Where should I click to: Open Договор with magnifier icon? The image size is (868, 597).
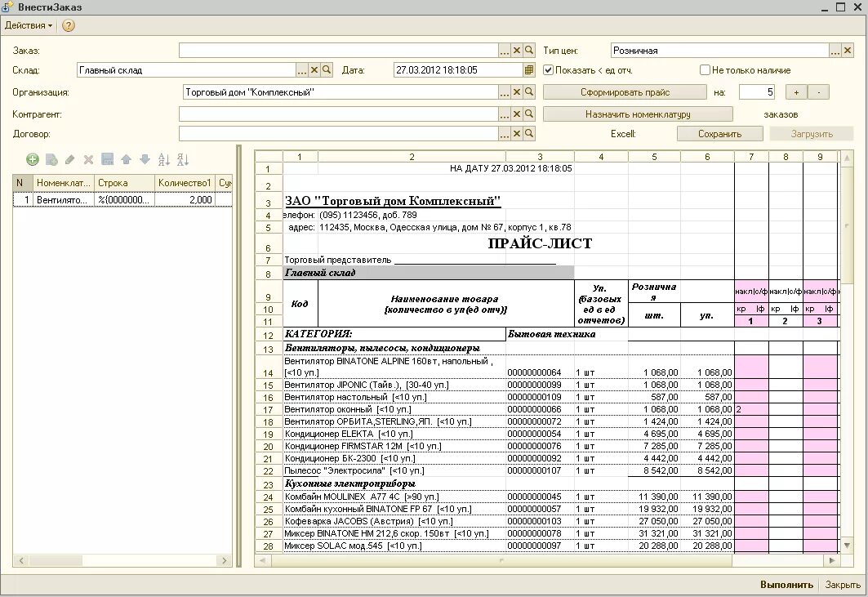click(x=529, y=133)
